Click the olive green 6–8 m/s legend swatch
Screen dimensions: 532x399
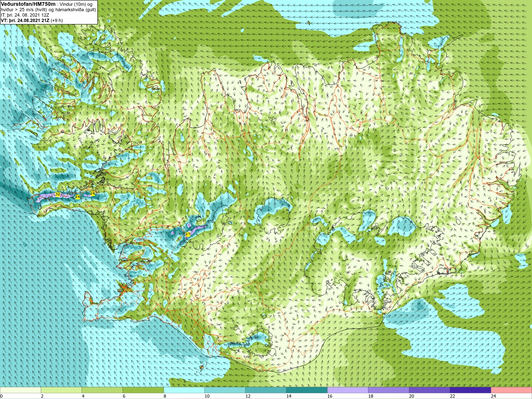143,390
